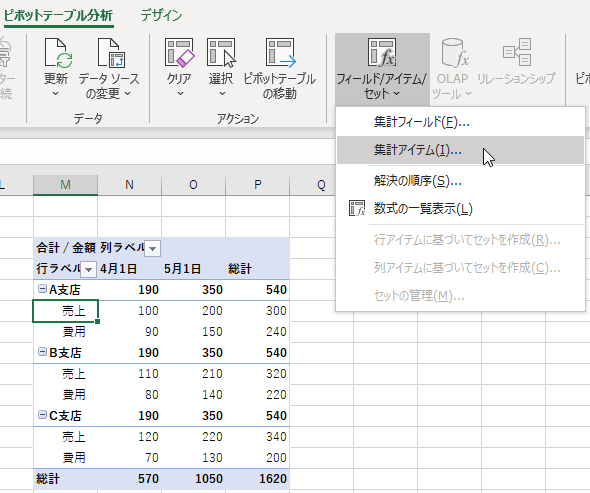Select the 費用 cell under A支店
The image size is (590, 493).
pyautogui.click(x=65, y=332)
